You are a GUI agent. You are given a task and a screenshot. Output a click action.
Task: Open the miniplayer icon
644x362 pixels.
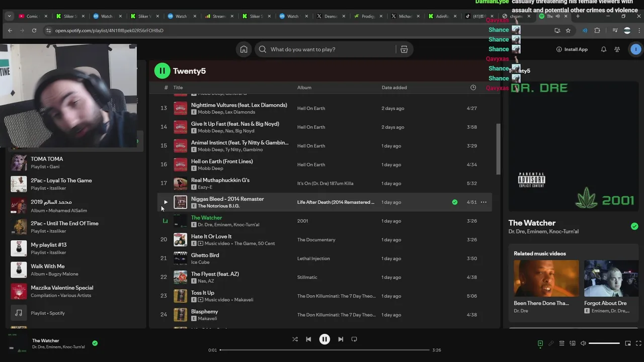(x=628, y=343)
